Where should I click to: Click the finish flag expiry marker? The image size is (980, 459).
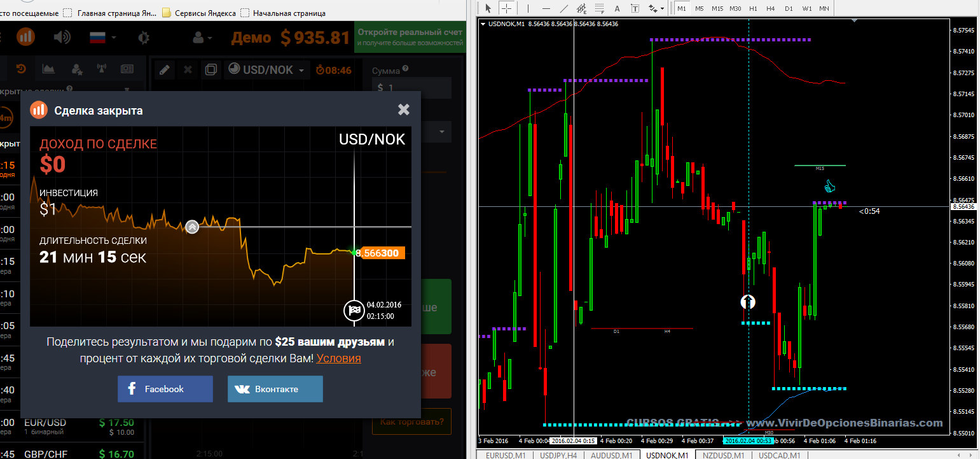[x=354, y=310]
